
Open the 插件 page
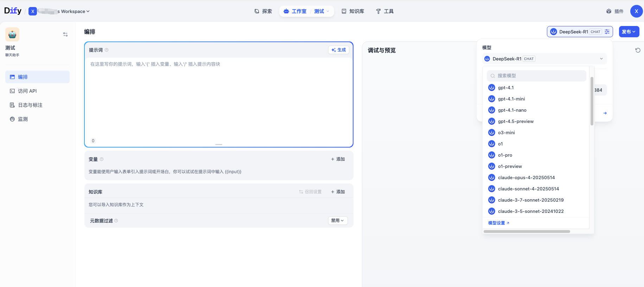pyautogui.click(x=615, y=11)
